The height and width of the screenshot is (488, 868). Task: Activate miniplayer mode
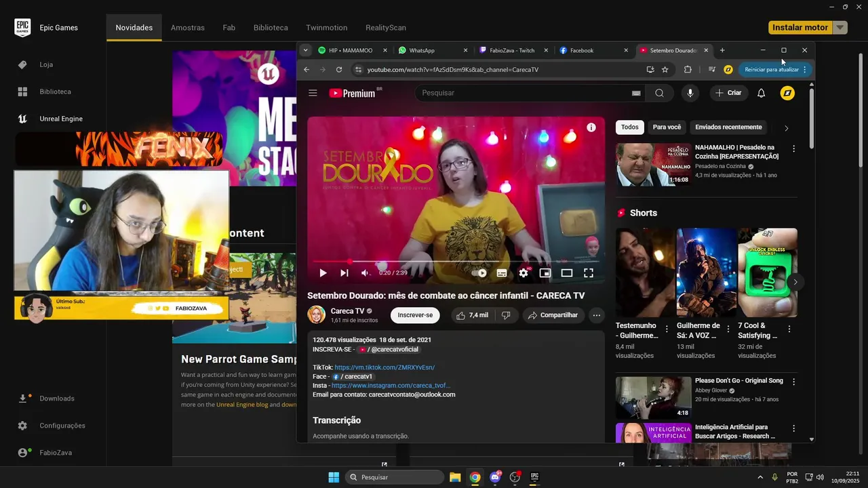pyautogui.click(x=545, y=273)
